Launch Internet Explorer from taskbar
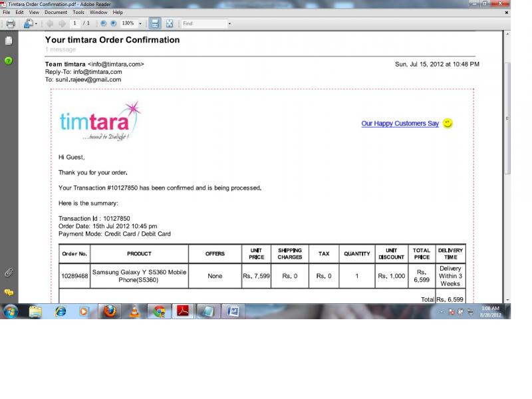 [61, 311]
